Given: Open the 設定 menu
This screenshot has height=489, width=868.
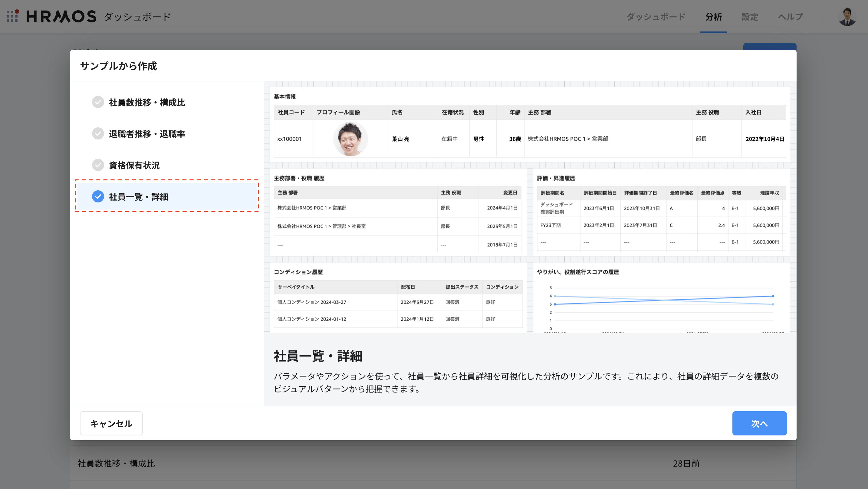Looking at the screenshot, I should click(x=750, y=17).
